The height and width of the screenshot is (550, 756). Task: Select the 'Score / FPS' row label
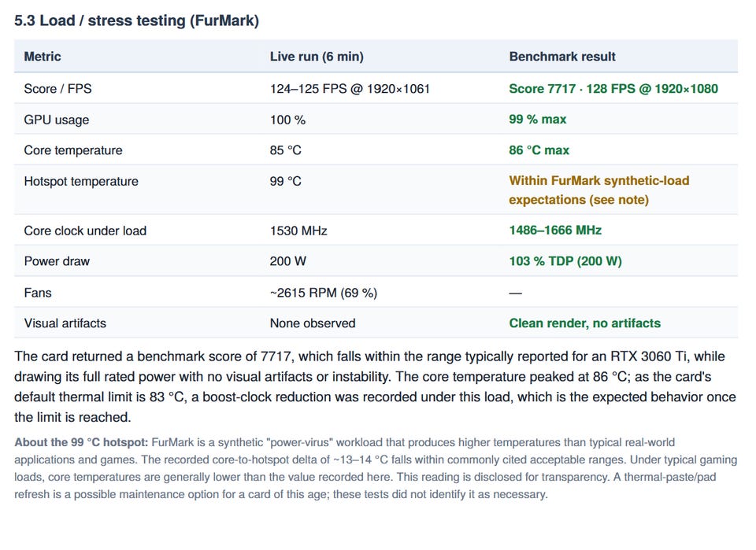(x=57, y=89)
